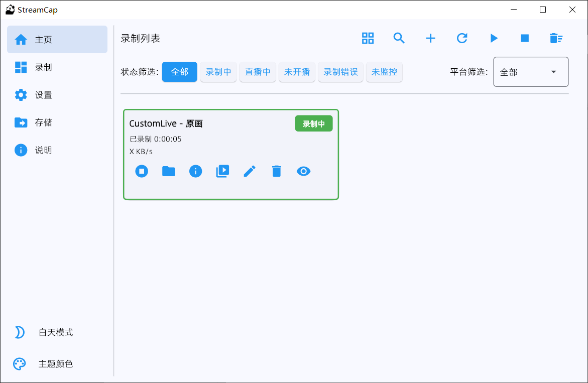588x383 pixels.
Task: Filter list by 录制中 status
Action: tap(218, 72)
